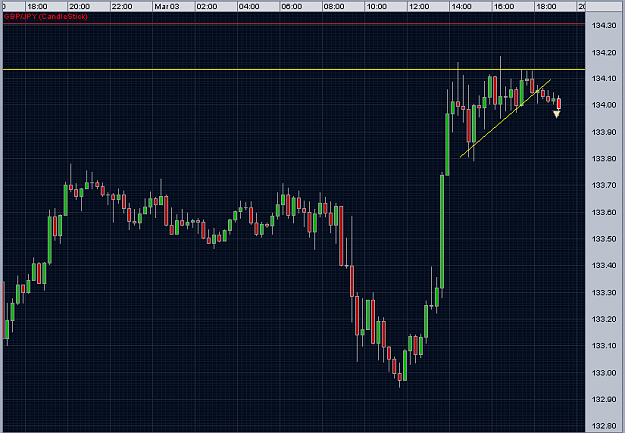
Task: Click the 132.80 price axis label
Action: (604, 426)
